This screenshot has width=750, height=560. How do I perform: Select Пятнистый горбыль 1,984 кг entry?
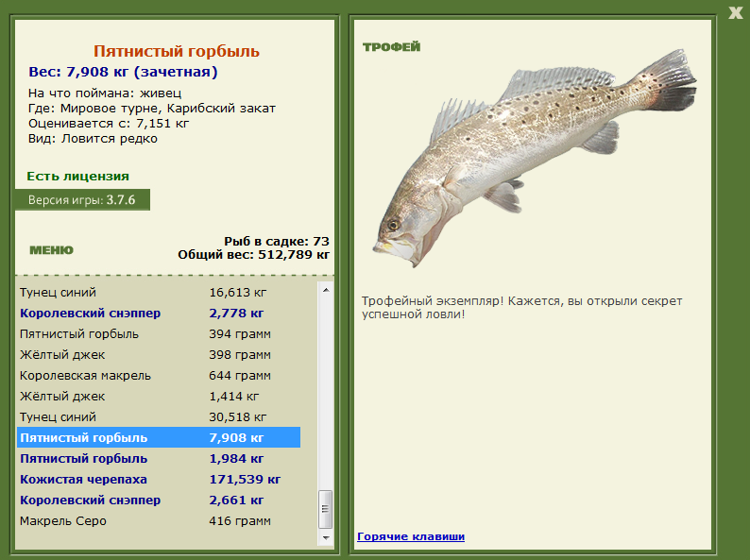point(159,459)
